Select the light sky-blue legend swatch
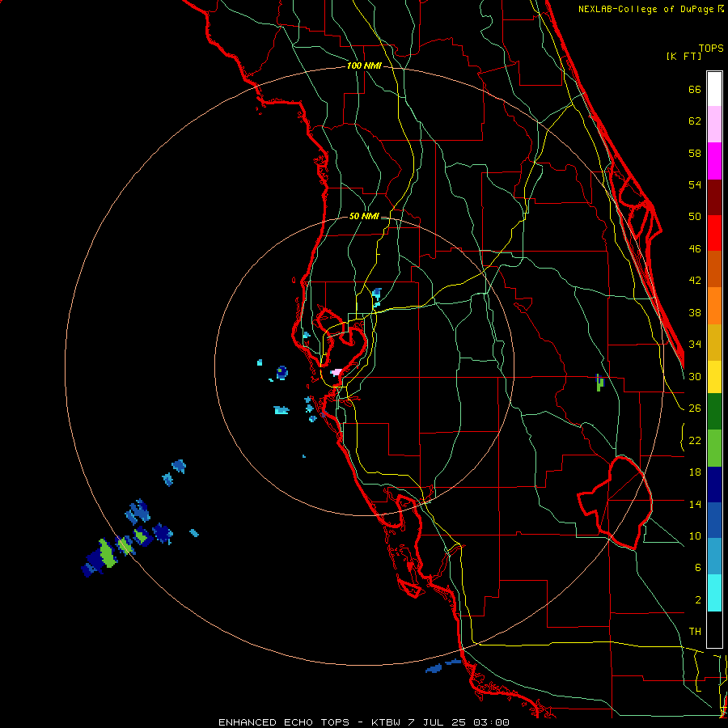 (714, 557)
